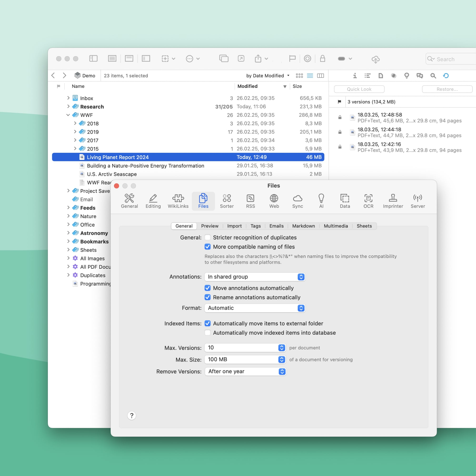Uncheck Move annotations automatically

click(x=208, y=288)
